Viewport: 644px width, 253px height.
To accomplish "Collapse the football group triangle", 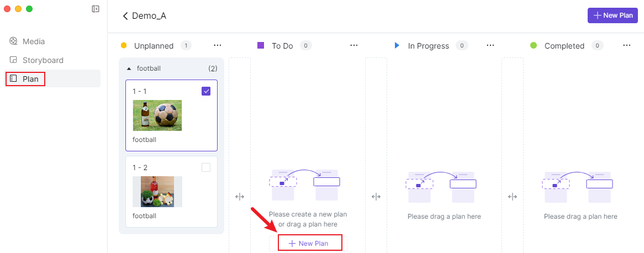I will pos(129,69).
